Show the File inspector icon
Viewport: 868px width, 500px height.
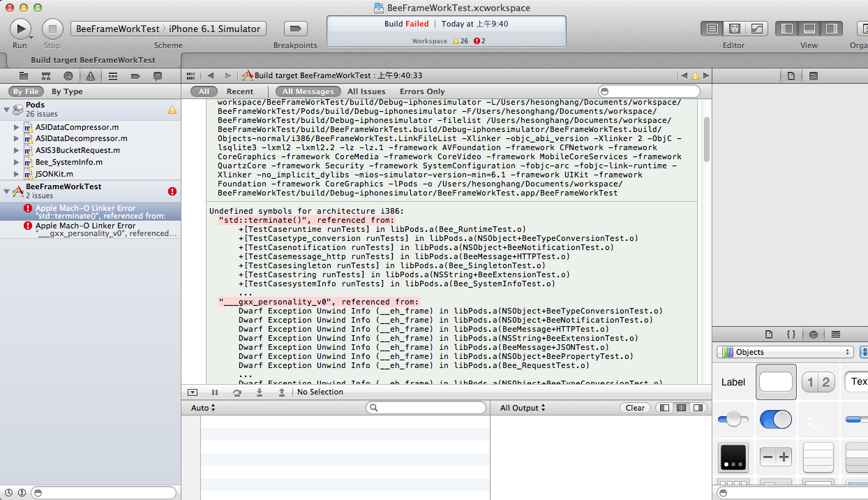(x=791, y=75)
